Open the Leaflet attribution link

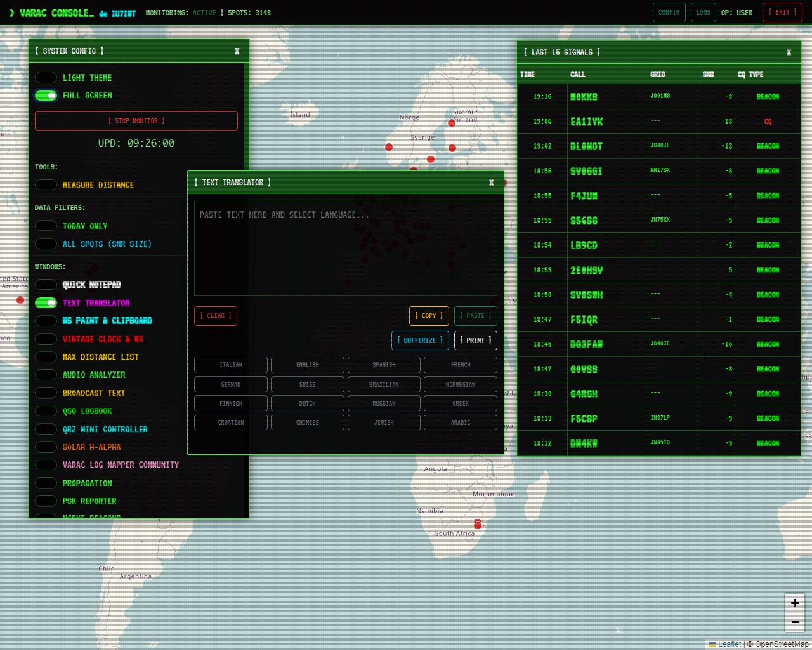[729, 644]
